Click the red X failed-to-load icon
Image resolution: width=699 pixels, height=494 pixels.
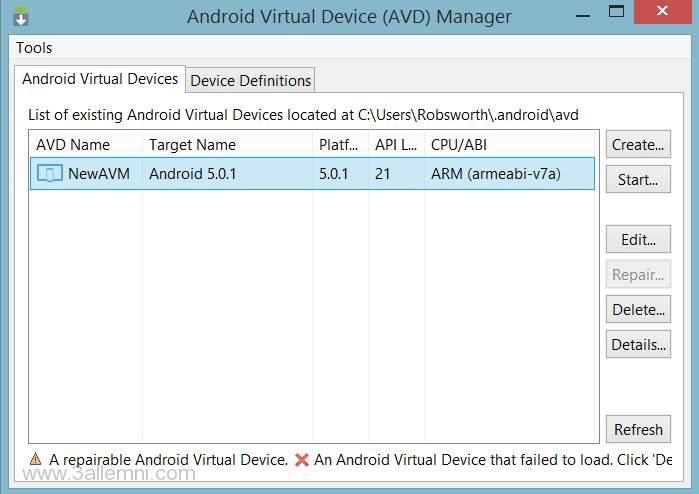pos(302,460)
